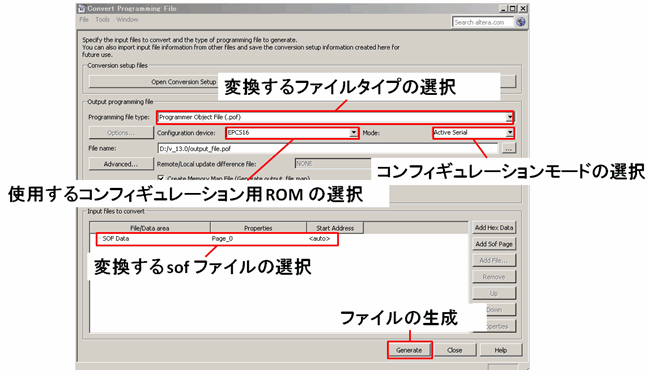The width and height of the screenshot is (649, 375).
Task: Click the Up button
Action: (x=494, y=293)
